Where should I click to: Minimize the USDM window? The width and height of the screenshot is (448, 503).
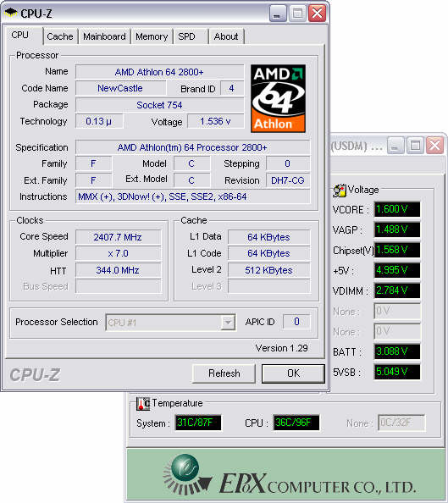pyautogui.click(x=395, y=146)
